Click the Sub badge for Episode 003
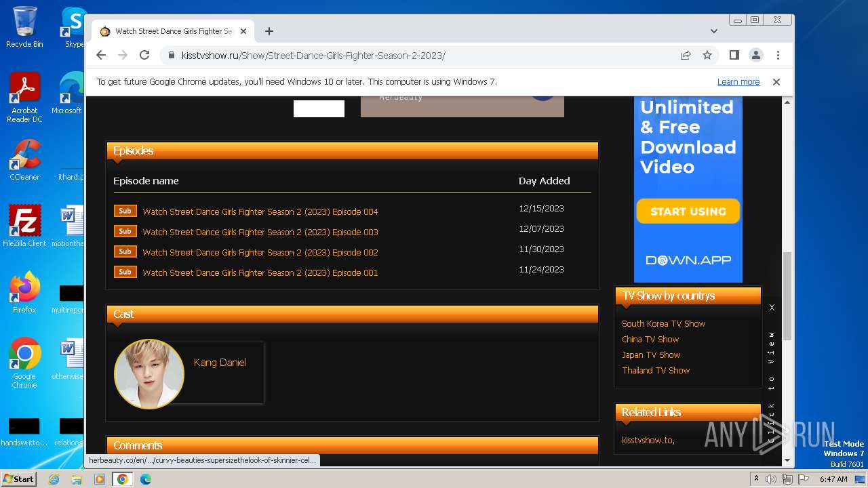Viewport: 868px width, 488px height. [x=125, y=231]
